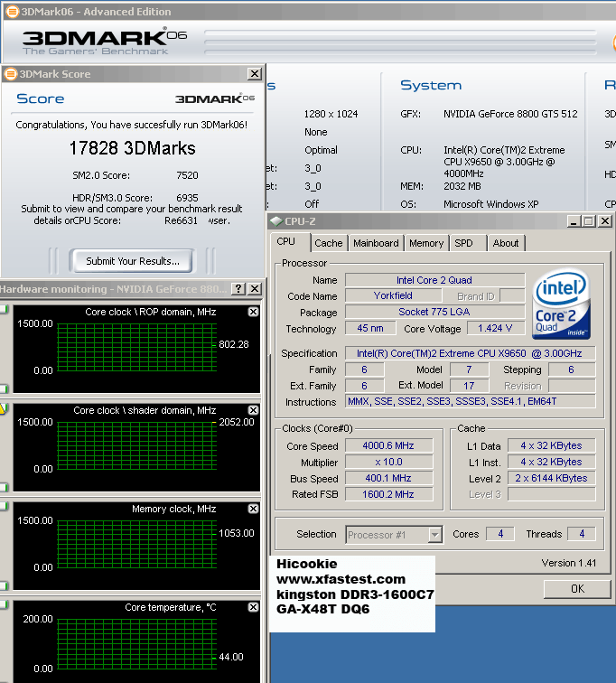
Task: Click SM2.0 Score value '7520'
Action: (x=187, y=175)
